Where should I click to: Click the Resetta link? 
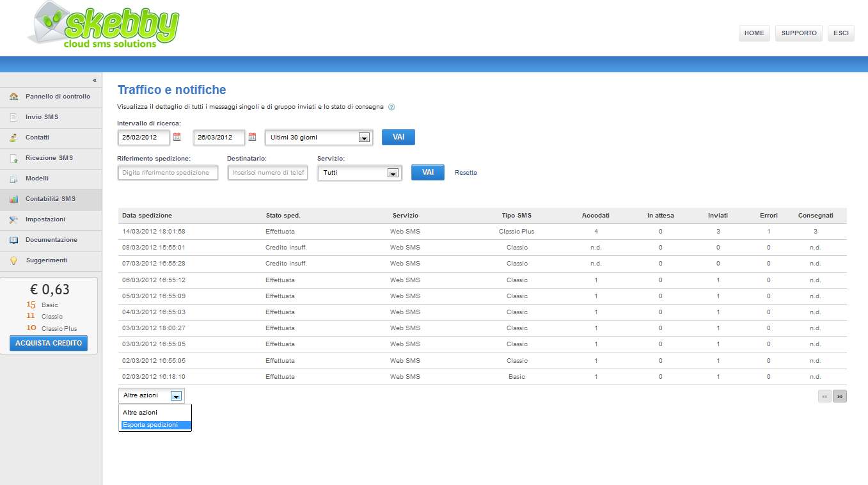pos(466,173)
